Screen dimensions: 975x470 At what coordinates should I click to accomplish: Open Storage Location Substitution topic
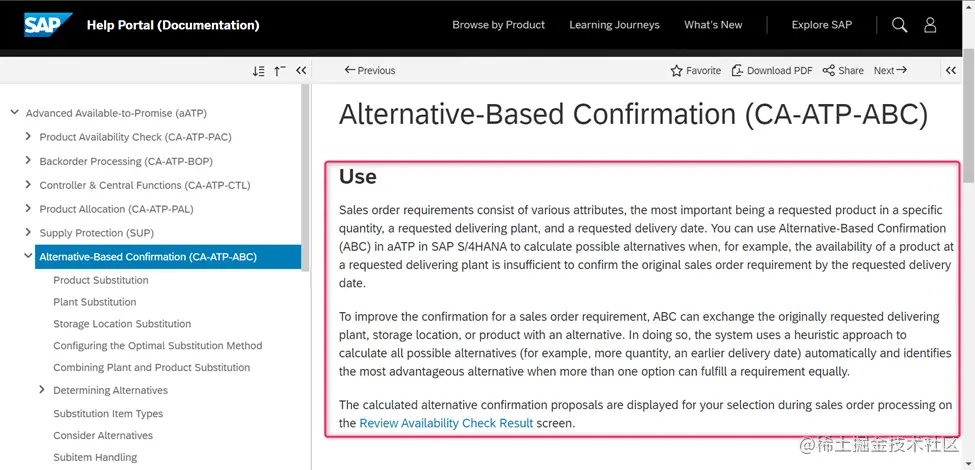pos(122,324)
